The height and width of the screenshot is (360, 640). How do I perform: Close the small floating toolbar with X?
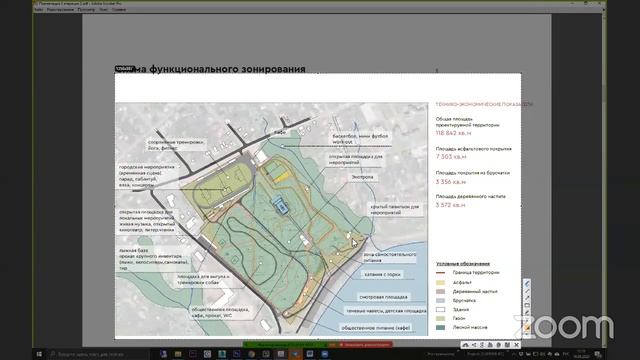pos(516,345)
